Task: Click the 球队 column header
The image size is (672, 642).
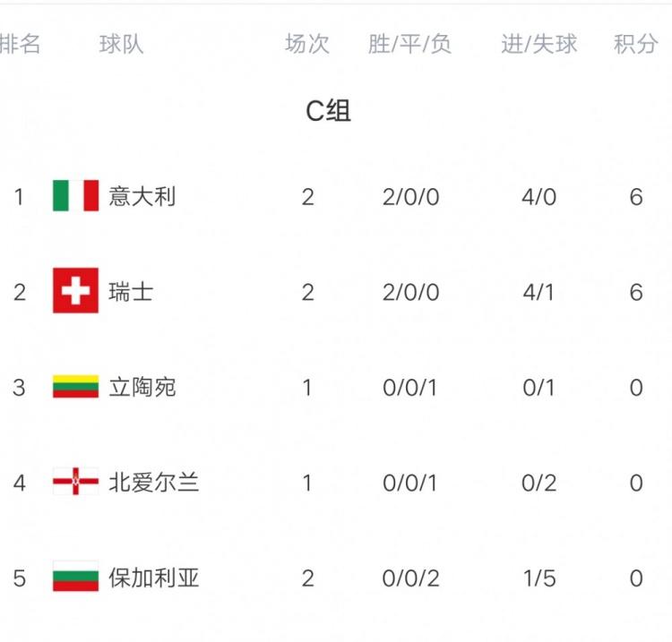Action: click(x=121, y=44)
